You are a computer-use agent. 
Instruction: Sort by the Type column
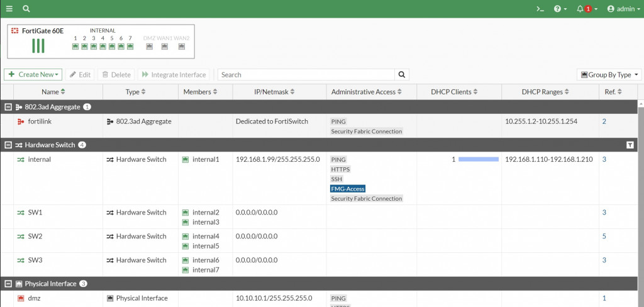136,92
